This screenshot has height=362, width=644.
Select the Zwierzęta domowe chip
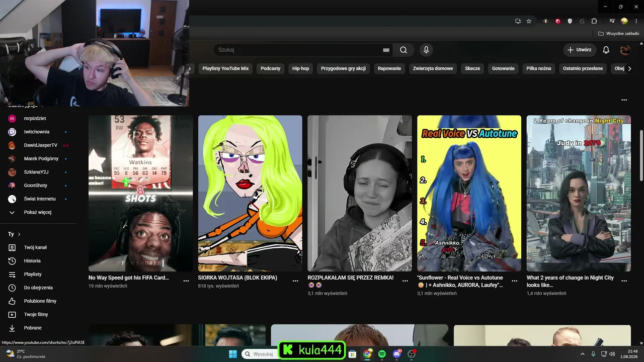pos(433,68)
